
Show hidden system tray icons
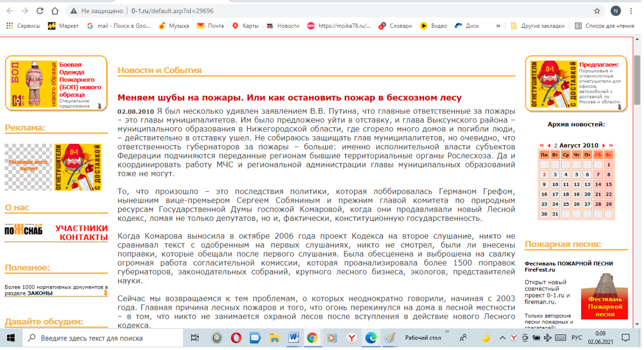(x=502, y=338)
